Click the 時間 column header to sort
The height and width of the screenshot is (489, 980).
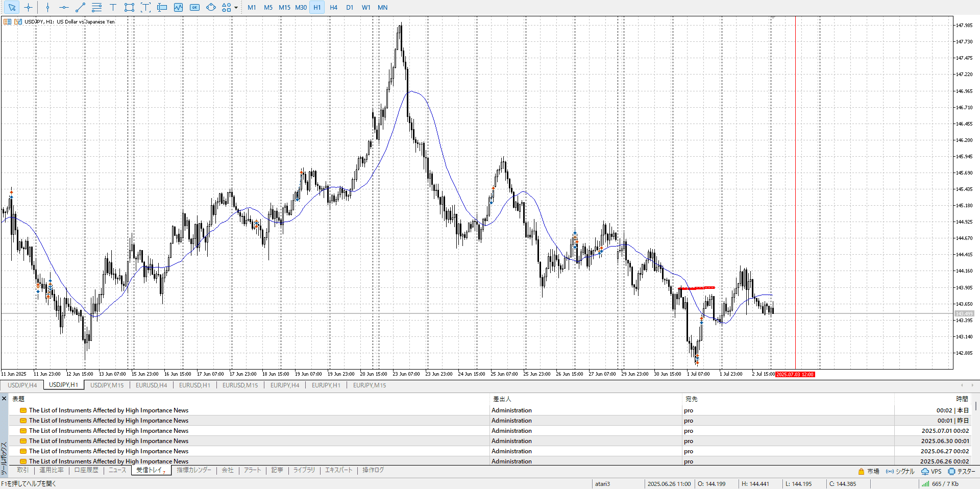pos(962,399)
